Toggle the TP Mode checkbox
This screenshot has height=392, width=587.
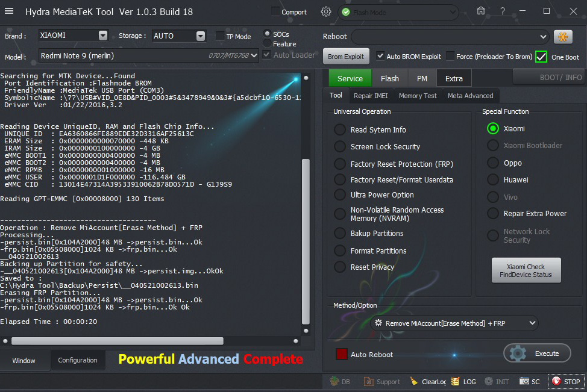coord(220,36)
